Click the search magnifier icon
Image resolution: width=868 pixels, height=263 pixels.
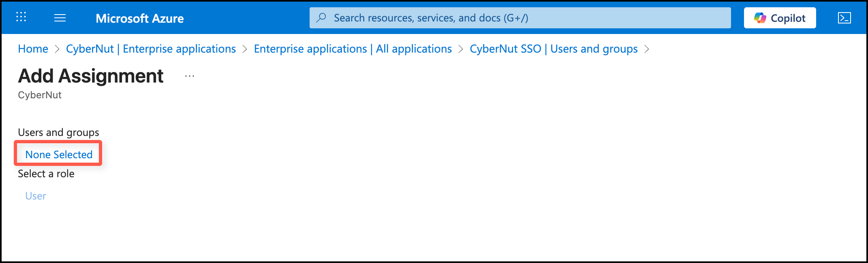[x=321, y=18]
